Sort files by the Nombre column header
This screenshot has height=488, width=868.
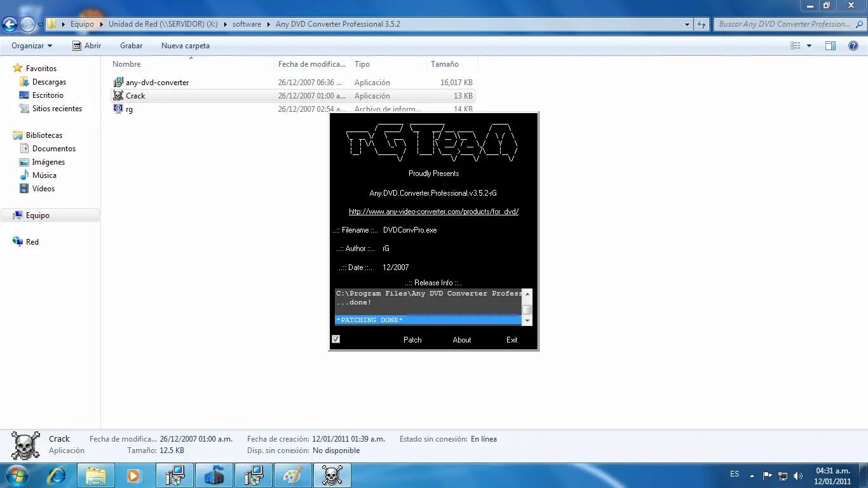click(x=192, y=64)
